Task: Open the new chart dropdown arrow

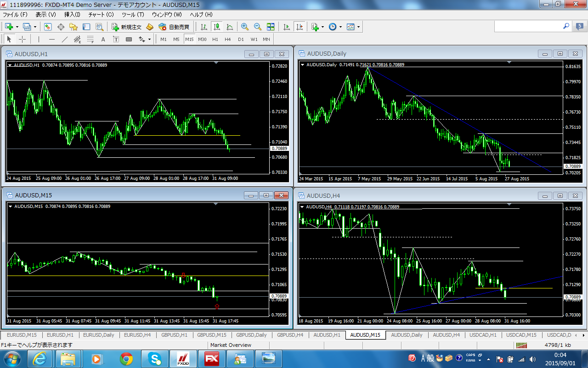Action: 17,27
